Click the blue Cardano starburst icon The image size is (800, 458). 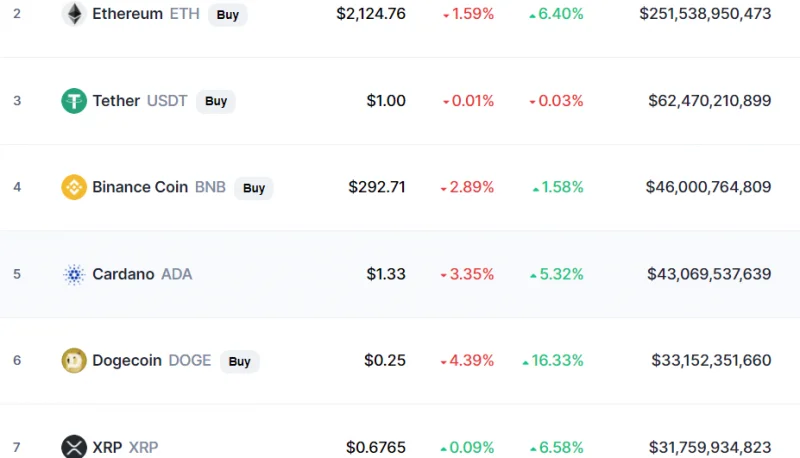(x=74, y=274)
